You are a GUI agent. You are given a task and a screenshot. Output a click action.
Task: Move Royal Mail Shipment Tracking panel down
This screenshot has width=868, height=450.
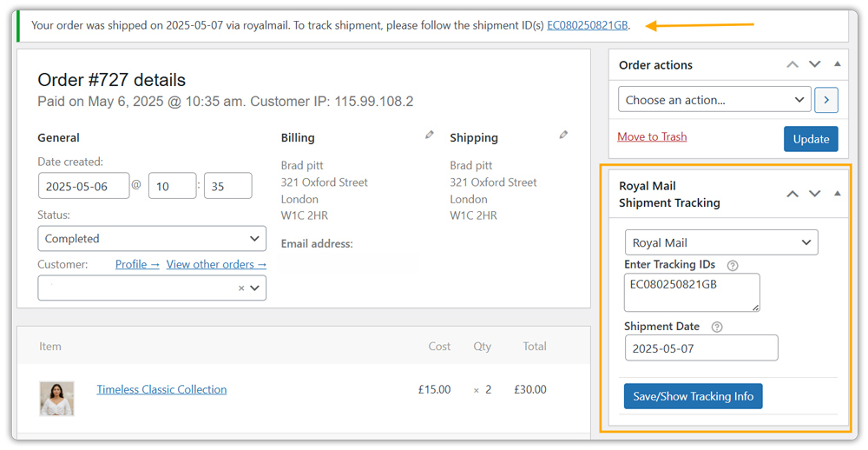click(x=815, y=194)
